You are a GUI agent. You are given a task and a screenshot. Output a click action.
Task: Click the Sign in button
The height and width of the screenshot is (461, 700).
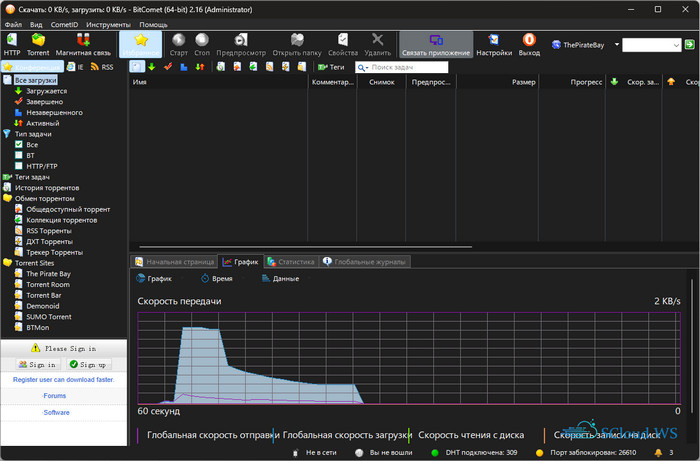[38, 365]
